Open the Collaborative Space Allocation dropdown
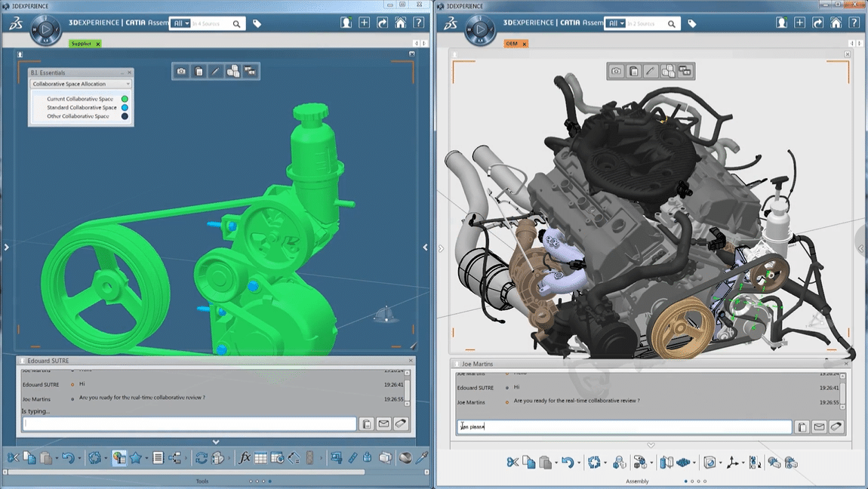Image resolution: width=868 pixels, height=489 pixels. tap(81, 84)
